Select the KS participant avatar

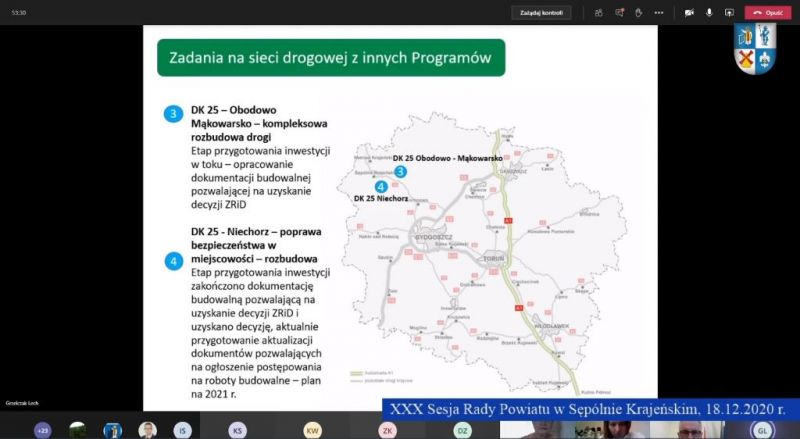click(237, 430)
